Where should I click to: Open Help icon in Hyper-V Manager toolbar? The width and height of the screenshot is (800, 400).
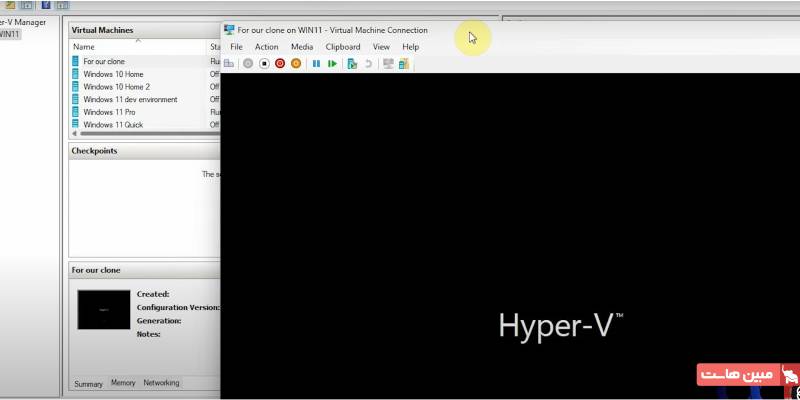tap(46, 5)
